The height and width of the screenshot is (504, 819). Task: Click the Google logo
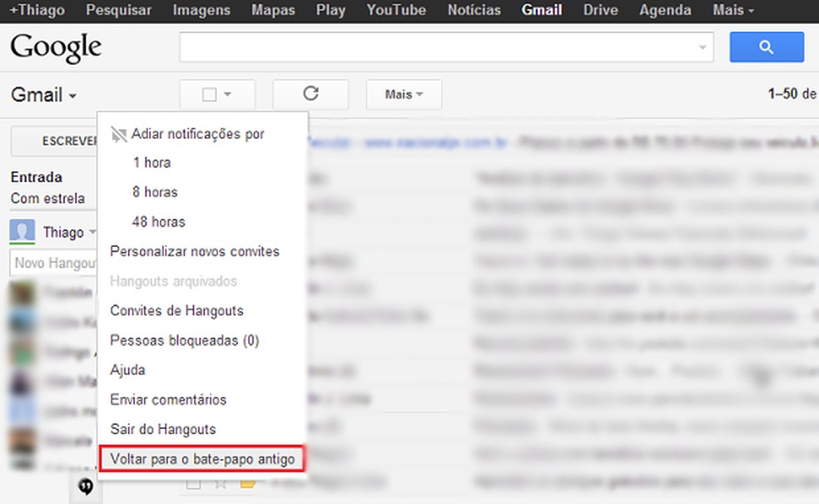(x=56, y=47)
